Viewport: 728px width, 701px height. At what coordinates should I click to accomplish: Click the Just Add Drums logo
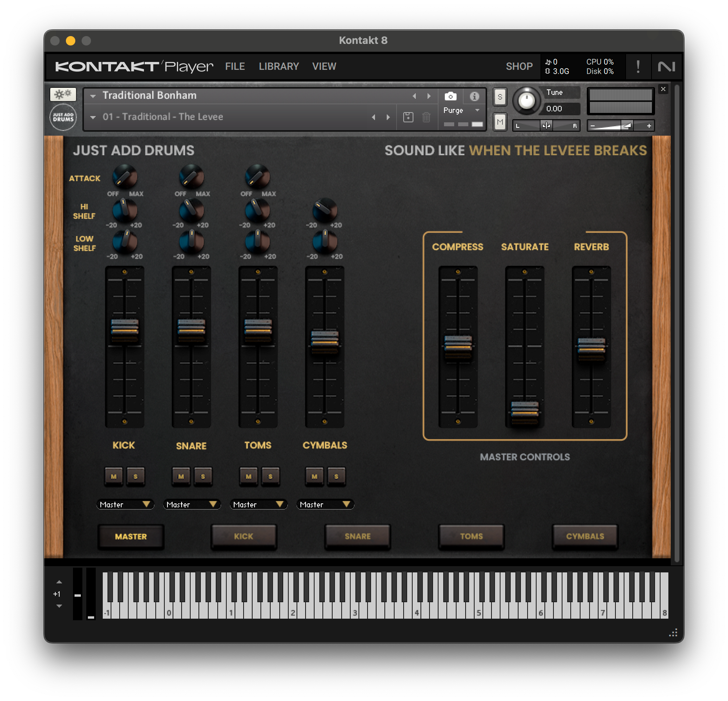click(x=63, y=117)
